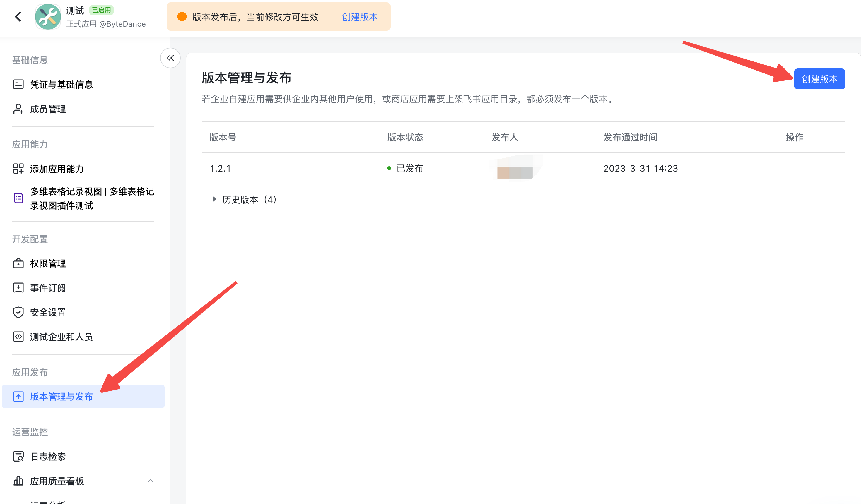Click the 应用质量看板 chart icon
The height and width of the screenshot is (504, 861).
click(x=18, y=481)
